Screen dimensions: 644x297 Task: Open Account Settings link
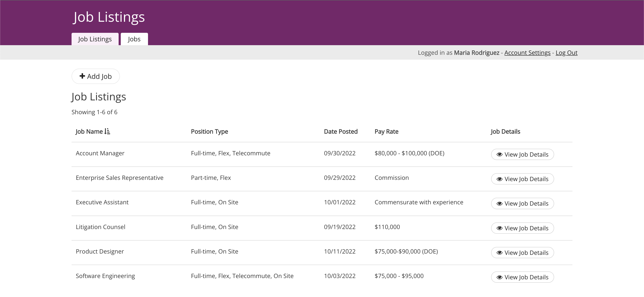click(x=527, y=53)
